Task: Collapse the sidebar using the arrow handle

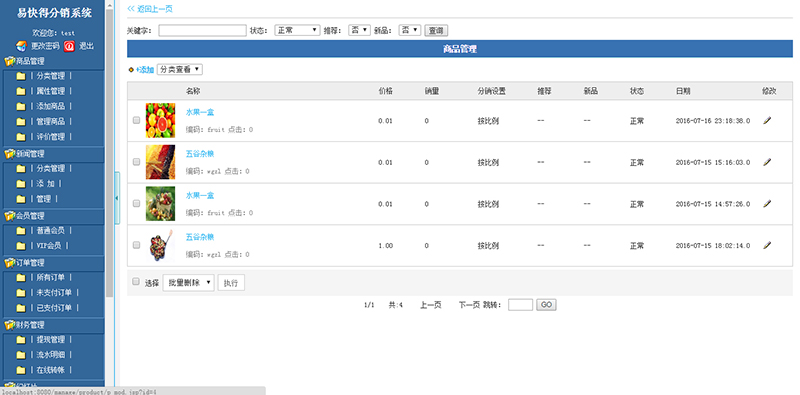Action: (117, 198)
